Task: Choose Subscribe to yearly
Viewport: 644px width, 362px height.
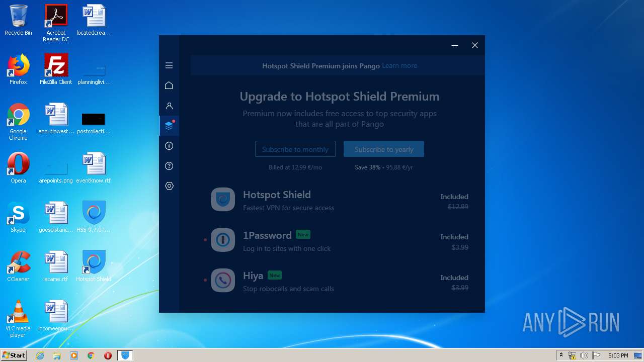Action: (384, 149)
